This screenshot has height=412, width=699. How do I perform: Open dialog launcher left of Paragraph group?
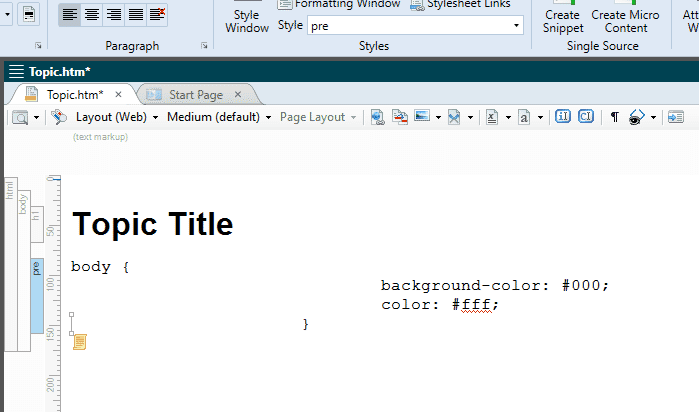tap(38, 45)
